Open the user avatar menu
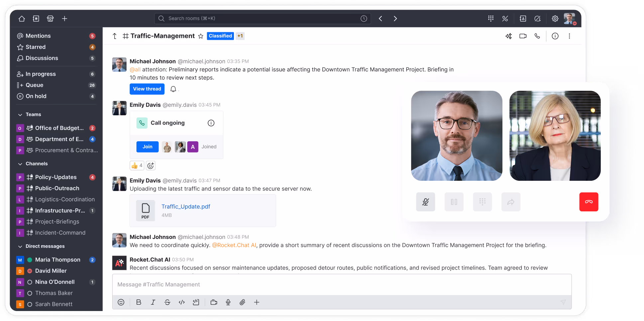This screenshot has width=644, height=321. [x=570, y=19]
